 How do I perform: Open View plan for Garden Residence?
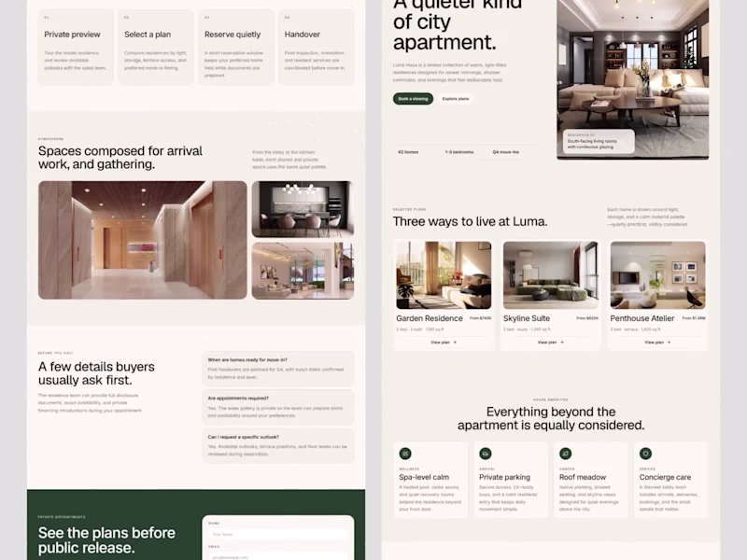point(444,343)
